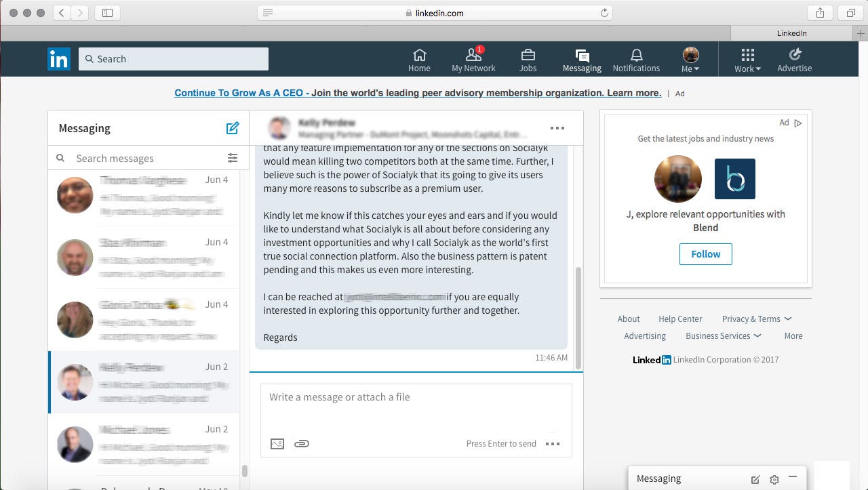Click the LinkedIn search field
The image size is (868, 490).
click(x=174, y=59)
